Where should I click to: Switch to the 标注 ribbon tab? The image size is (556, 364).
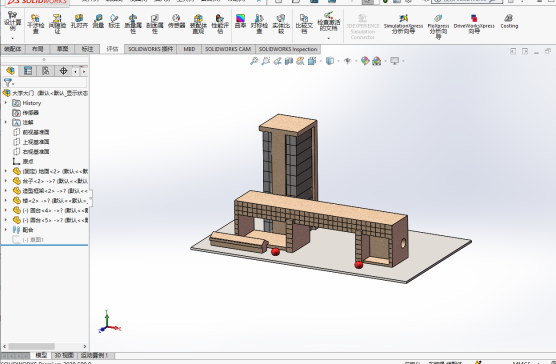click(x=87, y=49)
